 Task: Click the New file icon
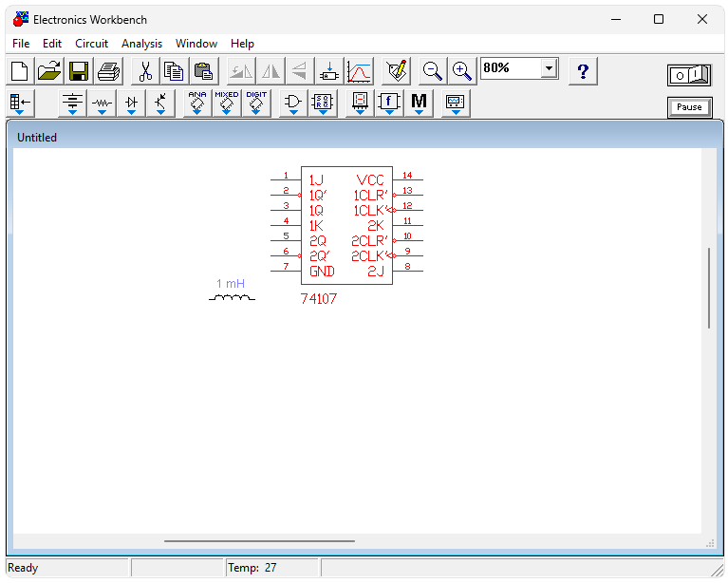20,71
